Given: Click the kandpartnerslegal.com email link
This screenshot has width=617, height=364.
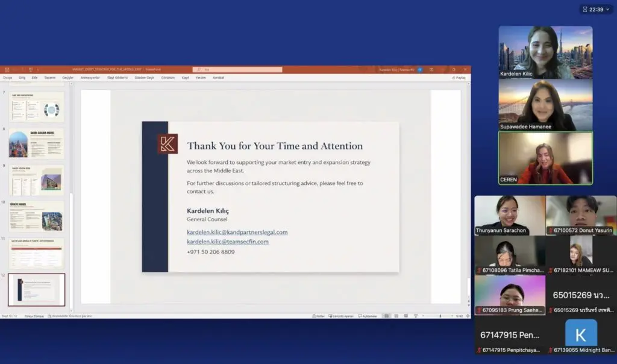Looking at the screenshot, I should 237,232.
